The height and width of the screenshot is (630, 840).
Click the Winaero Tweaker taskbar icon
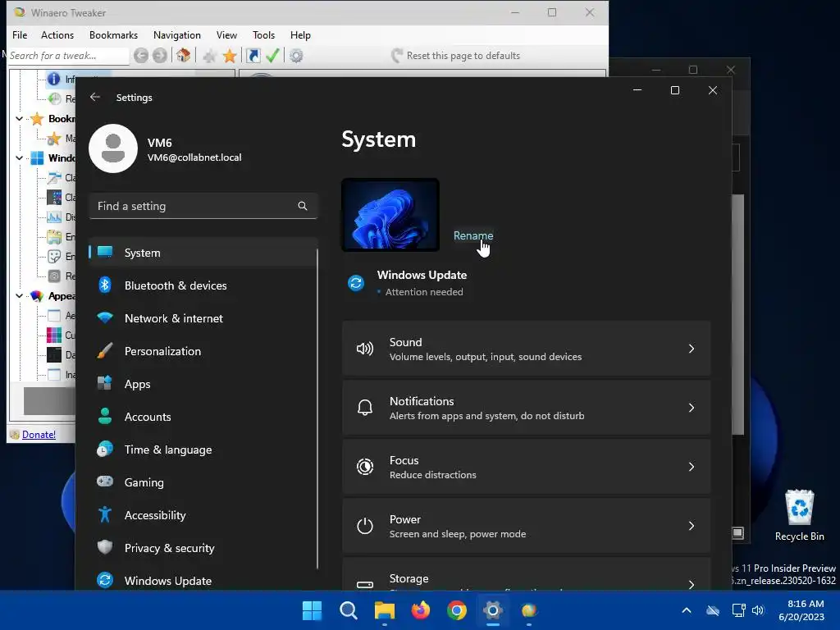pos(529,610)
